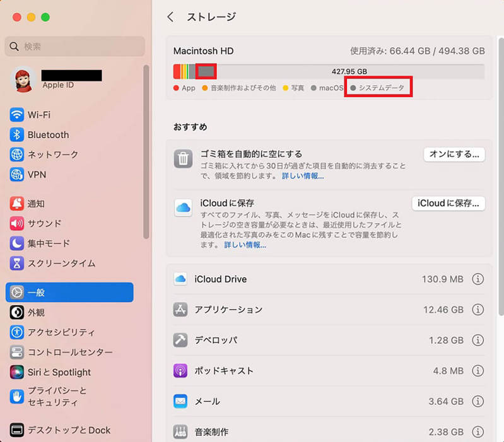
Task: Open Bluetooth settings icon
Action: (16, 134)
